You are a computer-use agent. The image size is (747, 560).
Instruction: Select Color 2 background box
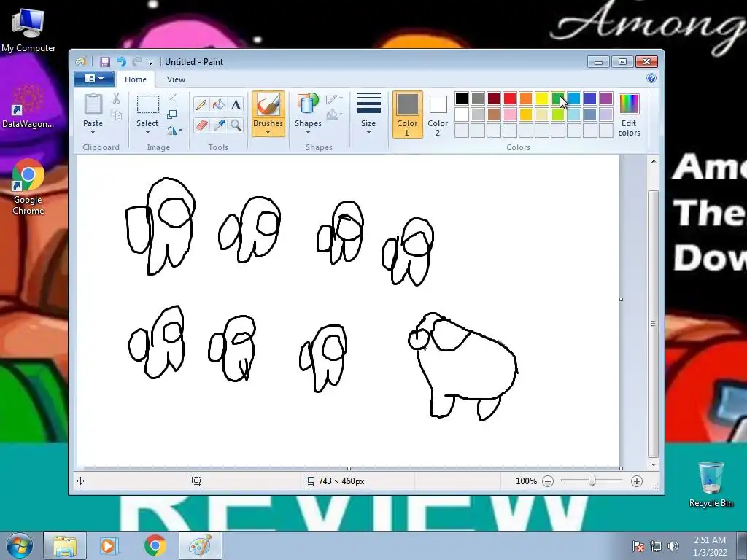(438, 114)
